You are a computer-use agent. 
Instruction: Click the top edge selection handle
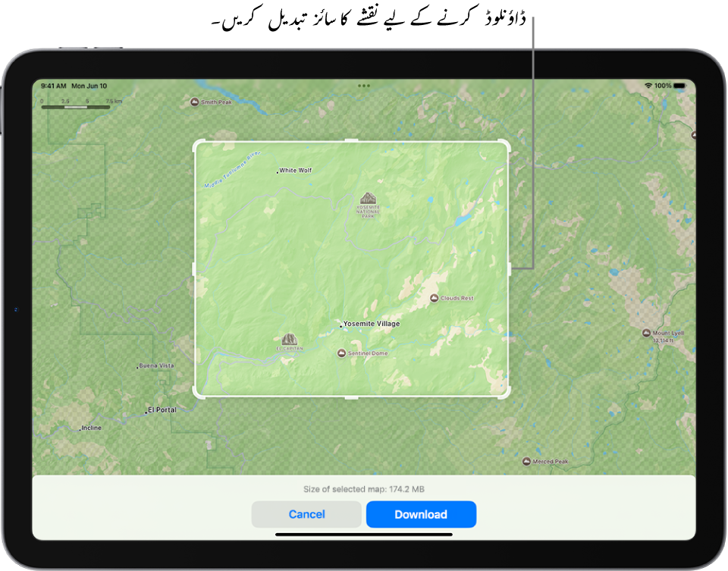[351, 140]
